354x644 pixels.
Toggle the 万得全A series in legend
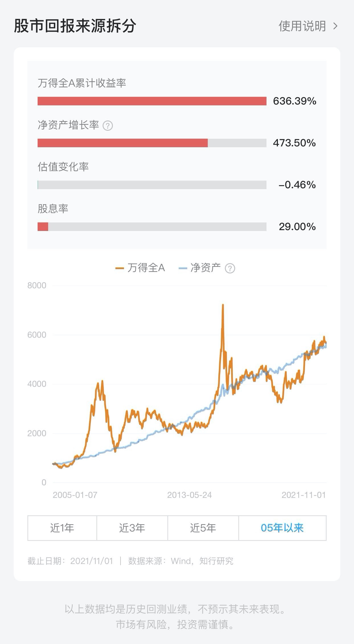[x=140, y=268]
